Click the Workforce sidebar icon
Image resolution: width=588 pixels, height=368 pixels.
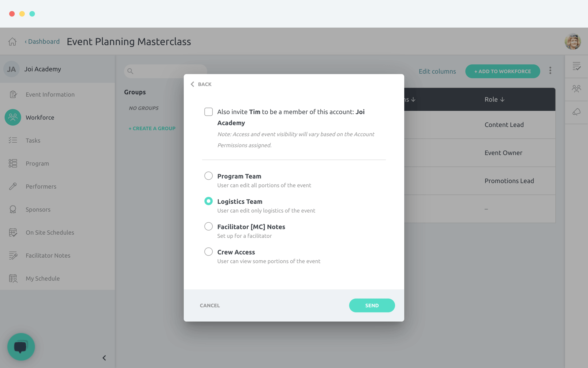13,117
